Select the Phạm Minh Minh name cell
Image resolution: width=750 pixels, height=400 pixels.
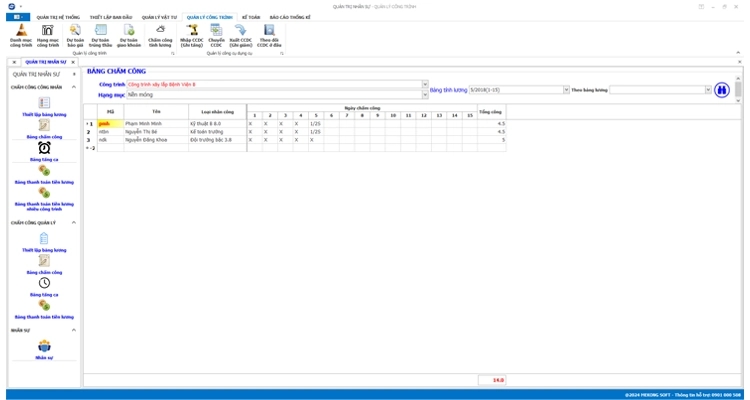(x=155, y=124)
